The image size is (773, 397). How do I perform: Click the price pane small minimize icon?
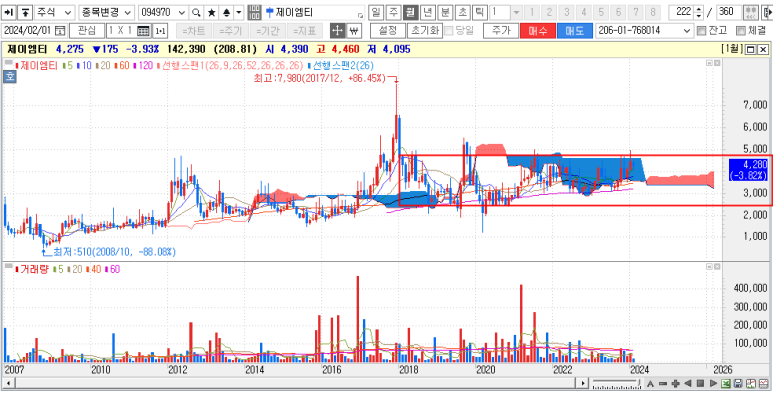[709, 63]
